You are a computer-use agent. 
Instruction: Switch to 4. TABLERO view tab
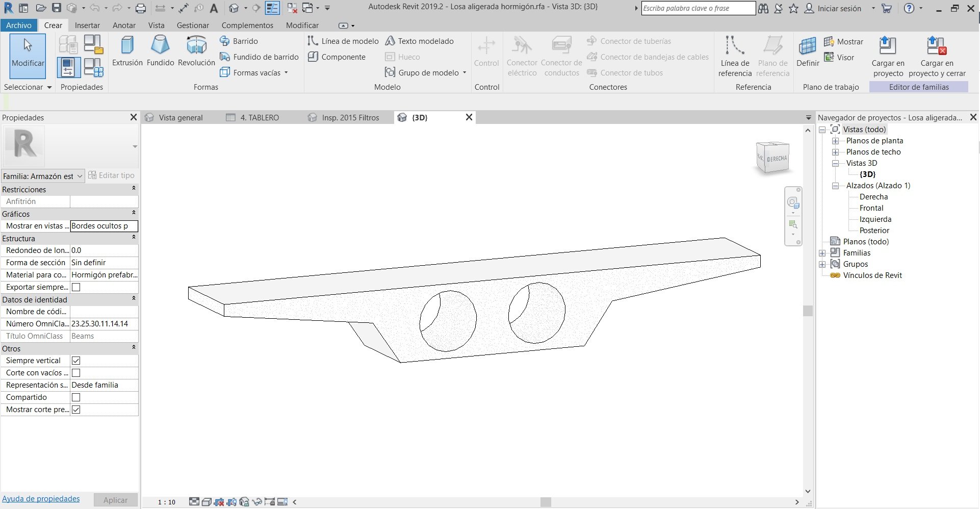click(260, 117)
